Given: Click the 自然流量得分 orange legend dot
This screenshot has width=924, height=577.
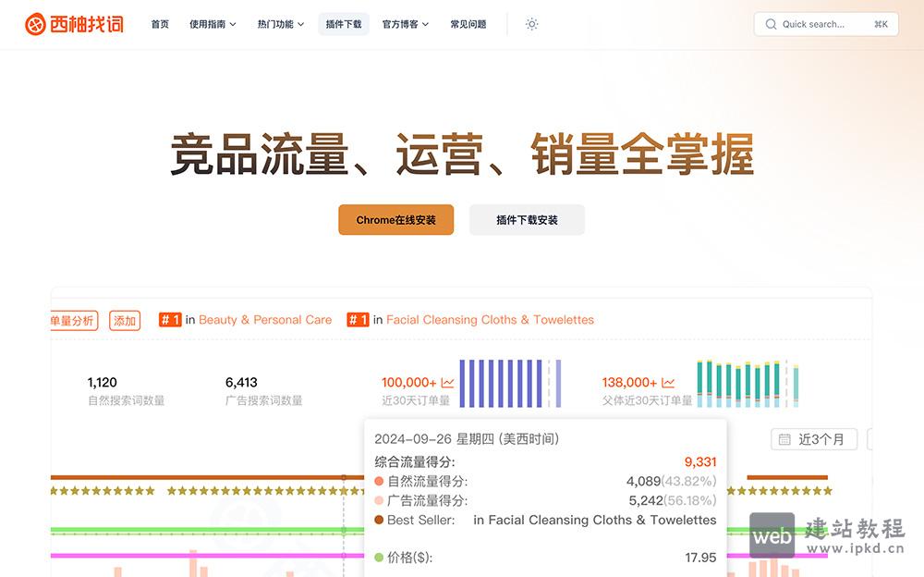Looking at the screenshot, I should [x=379, y=482].
